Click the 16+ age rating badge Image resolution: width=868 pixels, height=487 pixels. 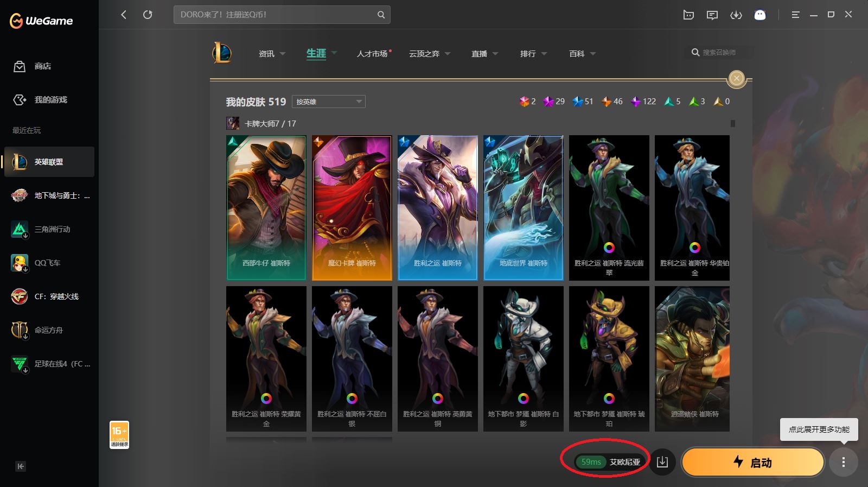coord(119,435)
